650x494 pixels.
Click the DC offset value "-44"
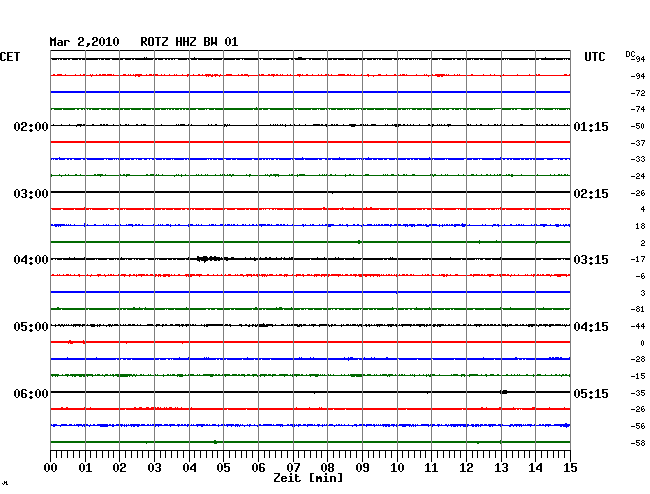pos(638,326)
